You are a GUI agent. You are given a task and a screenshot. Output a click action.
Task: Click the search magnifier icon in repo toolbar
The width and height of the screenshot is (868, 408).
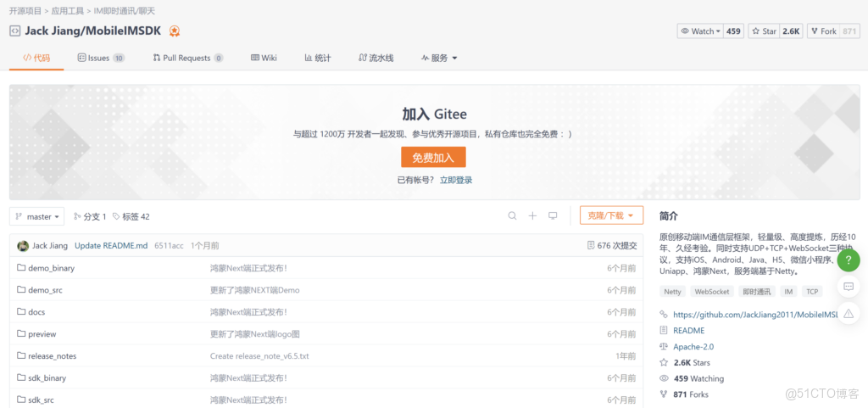tap(512, 216)
